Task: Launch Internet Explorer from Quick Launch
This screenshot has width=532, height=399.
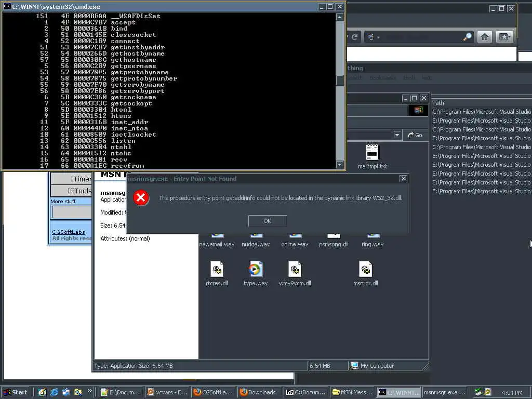Action: pyautogui.click(x=54, y=392)
